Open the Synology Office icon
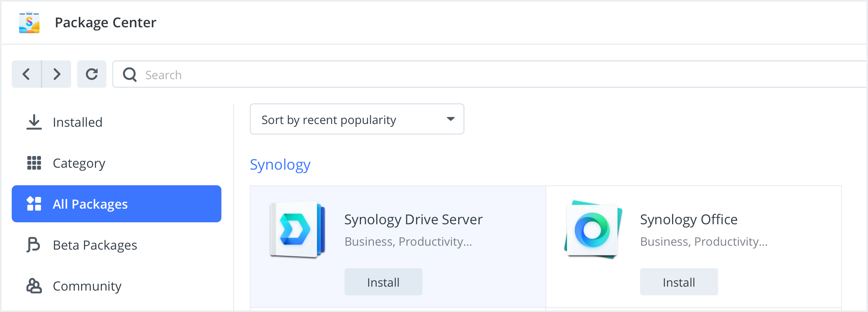 pyautogui.click(x=593, y=230)
